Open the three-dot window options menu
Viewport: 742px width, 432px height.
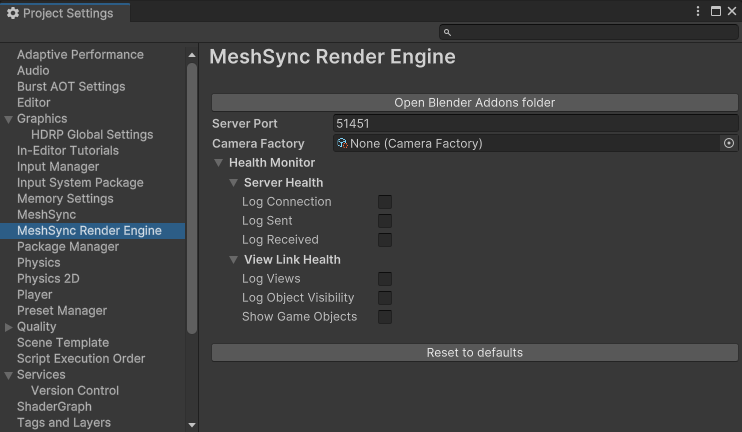698,11
